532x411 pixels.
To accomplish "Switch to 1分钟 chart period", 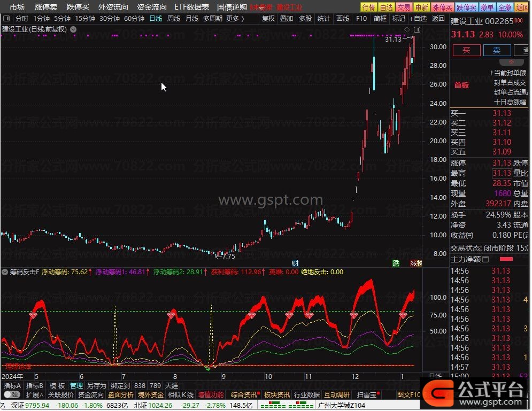I will coord(41,19).
